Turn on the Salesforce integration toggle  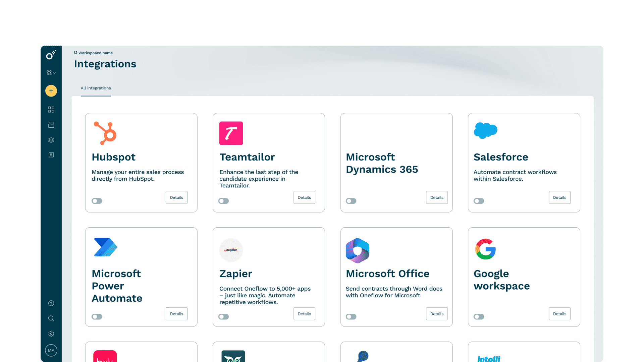point(479,201)
